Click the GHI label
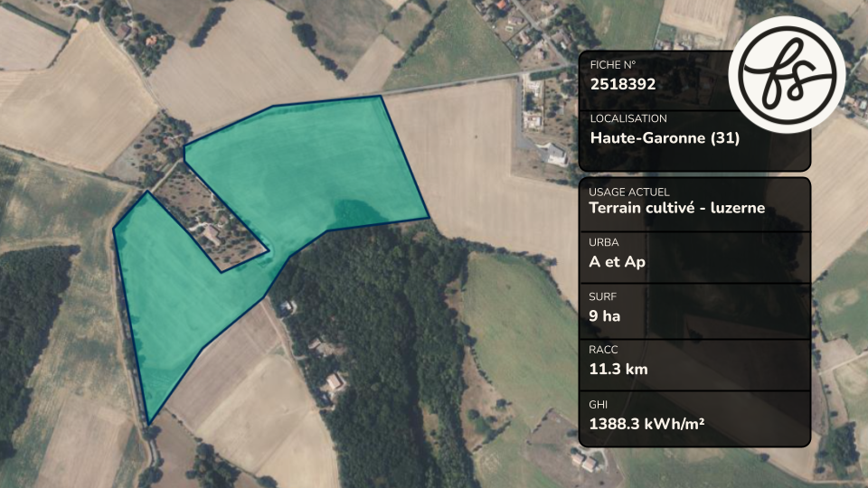This screenshot has width=868, height=488. tap(598, 405)
